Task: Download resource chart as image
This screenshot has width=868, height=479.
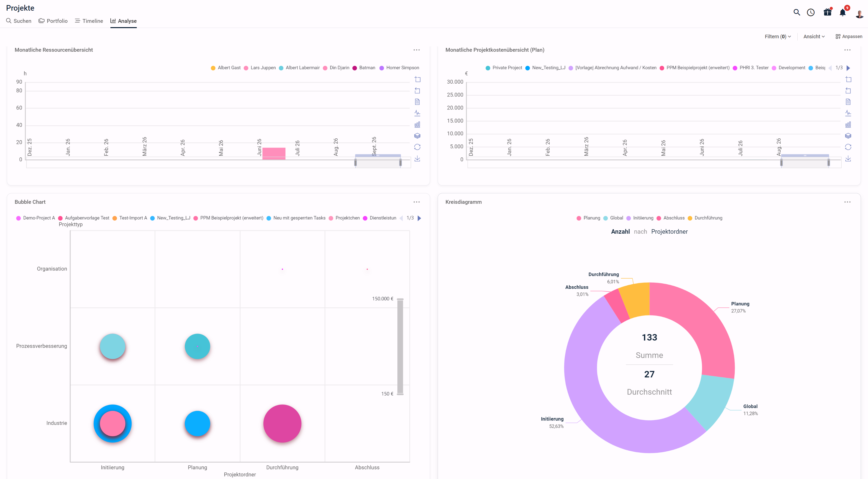Action: (x=417, y=158)
